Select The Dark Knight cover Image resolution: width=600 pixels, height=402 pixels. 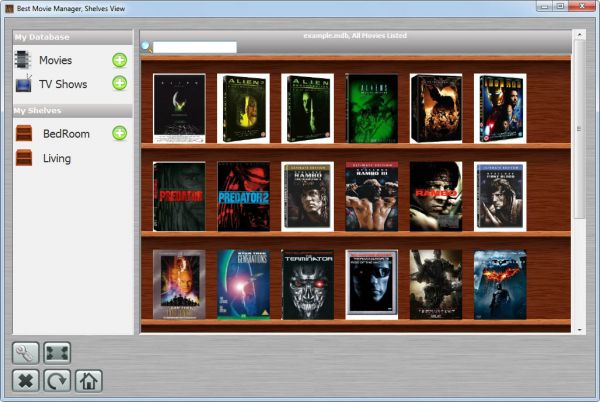click(x=500, y=285)
